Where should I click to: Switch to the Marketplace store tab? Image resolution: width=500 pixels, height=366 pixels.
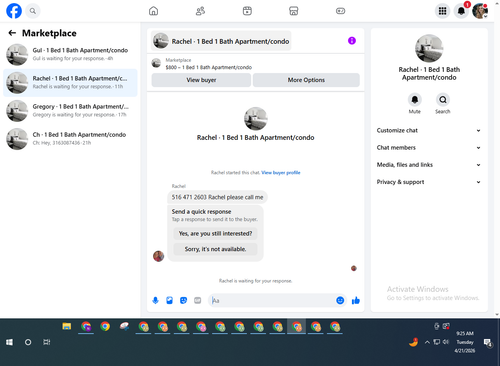(294, 11)
